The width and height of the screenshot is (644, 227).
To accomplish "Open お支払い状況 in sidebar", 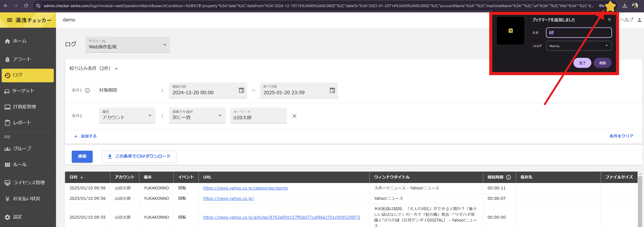I will [x=28, y=199].
